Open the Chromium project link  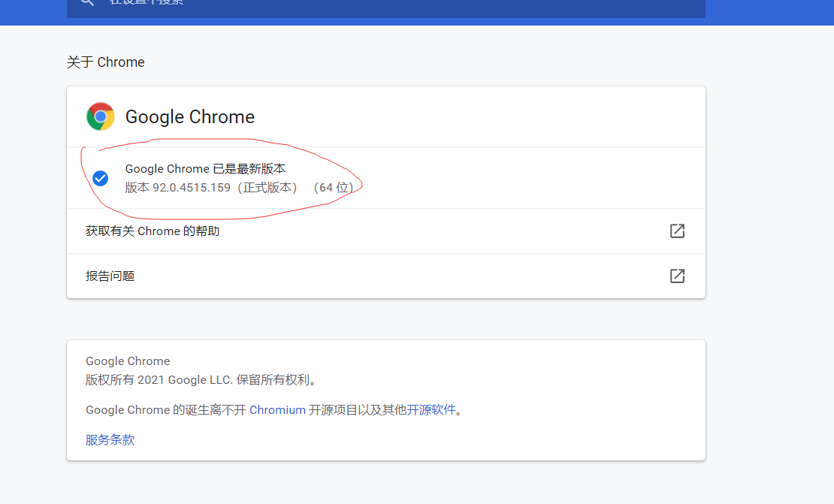(x=277, y=409)
